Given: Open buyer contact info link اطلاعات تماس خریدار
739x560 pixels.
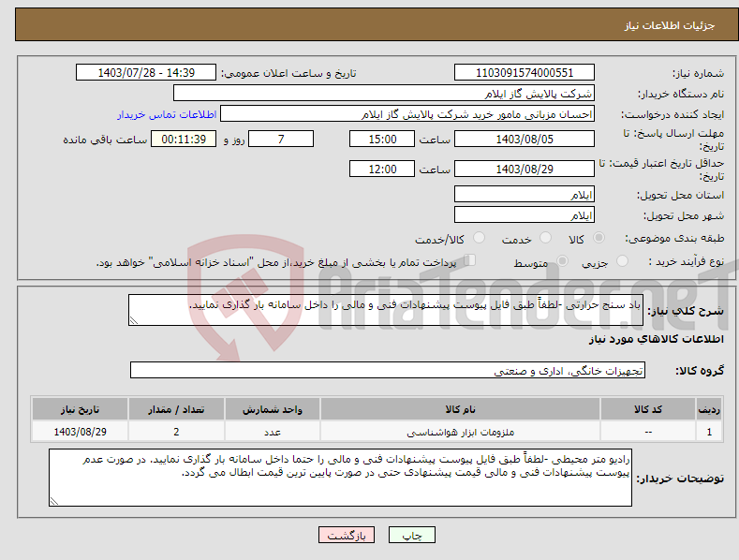Looking at the screenshot, I should click(167, 114).
